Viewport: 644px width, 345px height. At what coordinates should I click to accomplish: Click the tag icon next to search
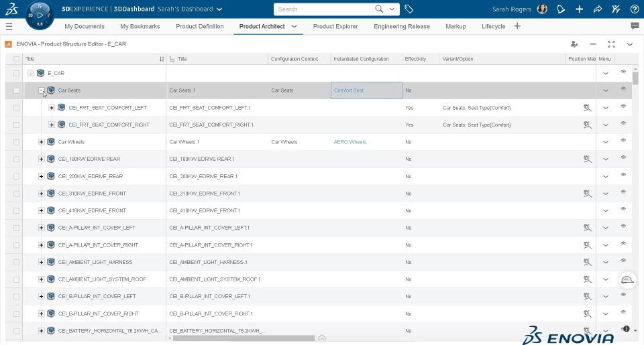click(x=409, y=9)
